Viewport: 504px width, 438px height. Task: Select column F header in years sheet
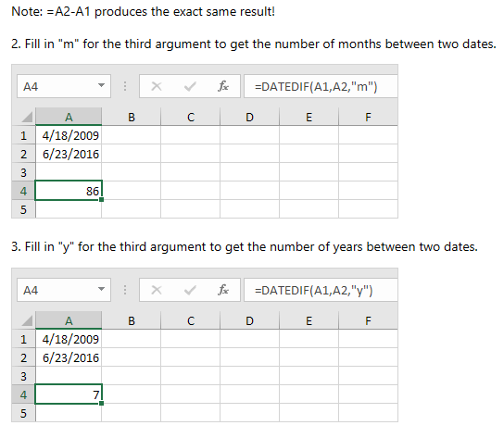coord(368,320)
